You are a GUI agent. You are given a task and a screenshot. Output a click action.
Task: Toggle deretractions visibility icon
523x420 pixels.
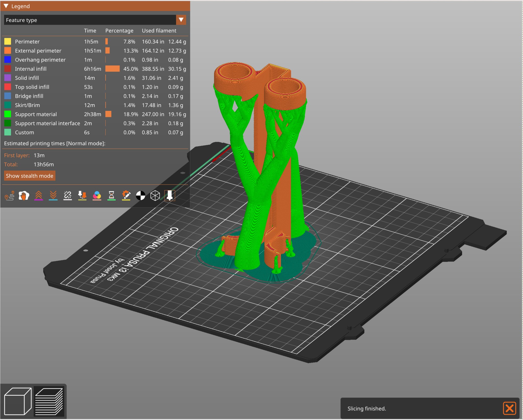coord(53,196)
